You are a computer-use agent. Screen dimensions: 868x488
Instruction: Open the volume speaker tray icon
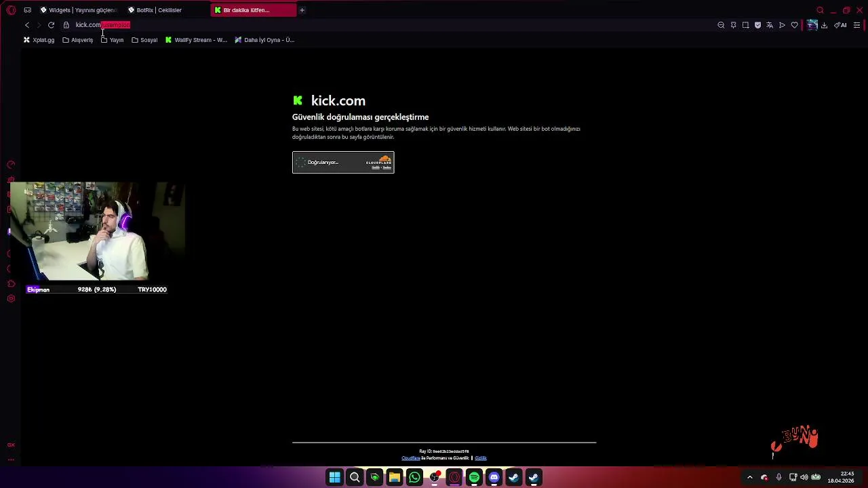804,478
